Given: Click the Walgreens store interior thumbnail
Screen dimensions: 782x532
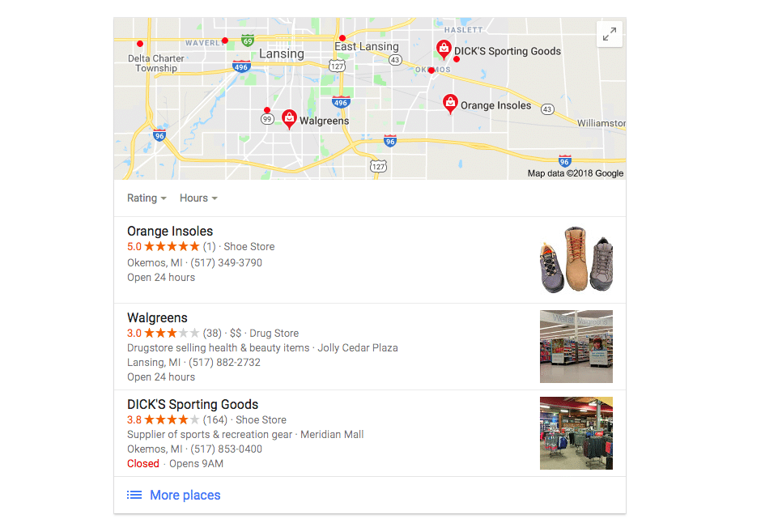Looking at the screenshot, I should click(x=576, y=347).
